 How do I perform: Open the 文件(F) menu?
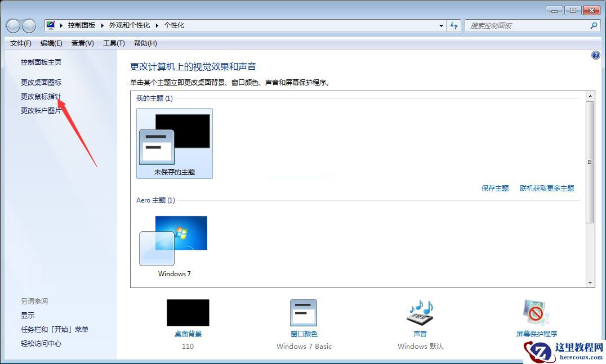20,43
